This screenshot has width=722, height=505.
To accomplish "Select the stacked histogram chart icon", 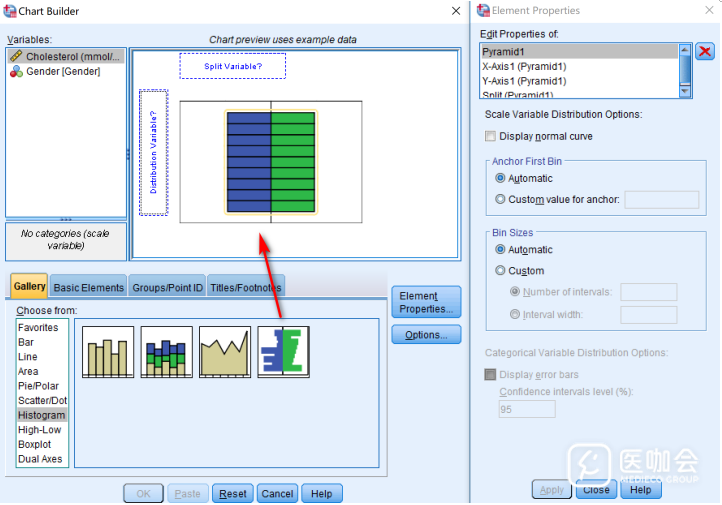I will pyautogui.click(x=166, y=351).
